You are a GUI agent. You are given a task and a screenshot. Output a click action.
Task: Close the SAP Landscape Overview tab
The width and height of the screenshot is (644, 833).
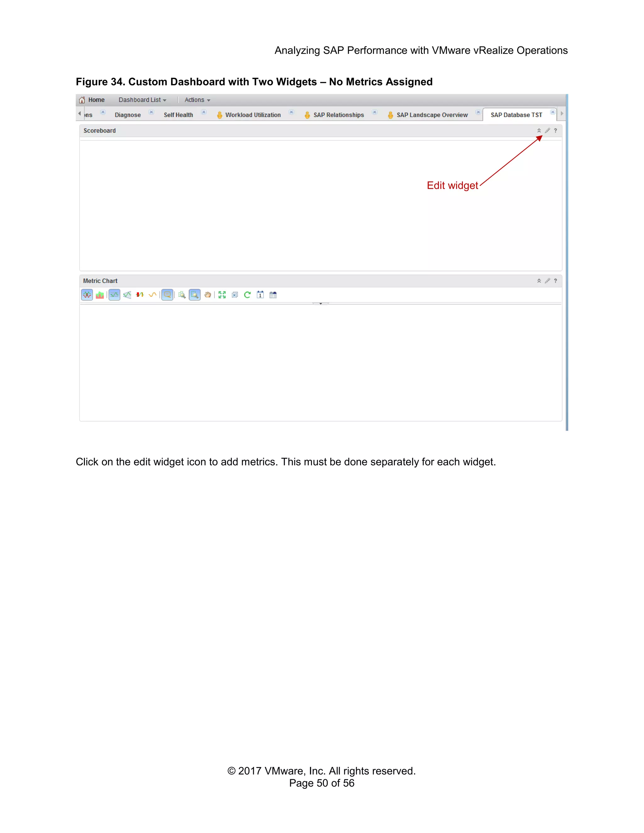click(478, 112)
